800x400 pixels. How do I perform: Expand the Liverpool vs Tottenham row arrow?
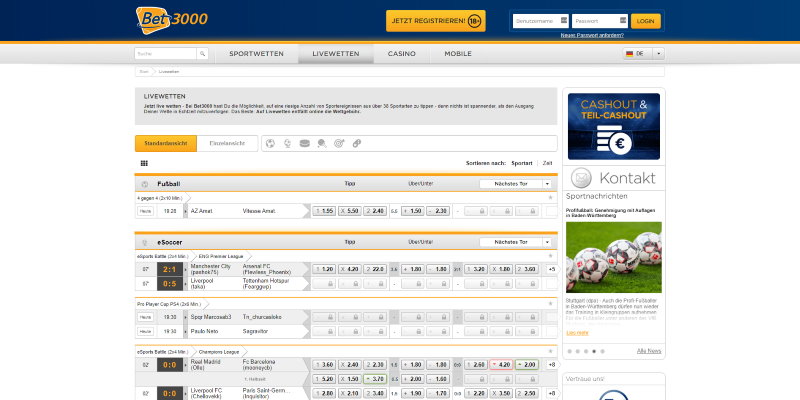click(x=185, y=284)
